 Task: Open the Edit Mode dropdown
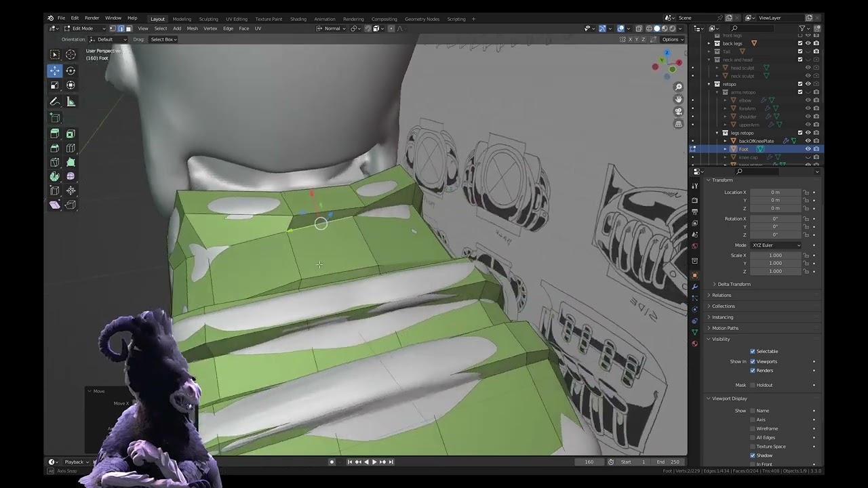[x=85, y=28]
